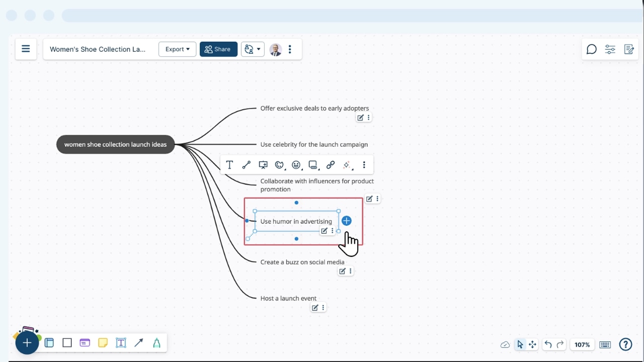Open the AI sparkle assistant menu
Image resolution: width=644 pixels, height=362 pixels.
(x=347, y=165)
